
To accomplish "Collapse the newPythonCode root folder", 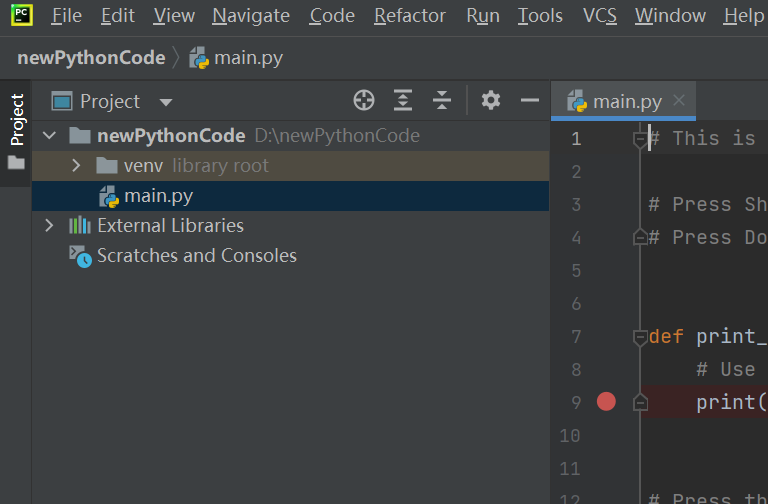I will click(49, 135).
